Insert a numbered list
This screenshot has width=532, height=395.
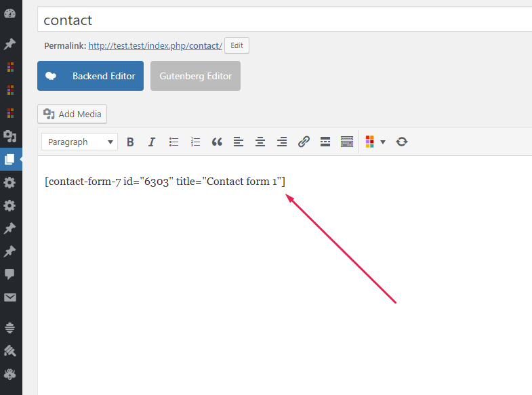(x=195, y=142)
